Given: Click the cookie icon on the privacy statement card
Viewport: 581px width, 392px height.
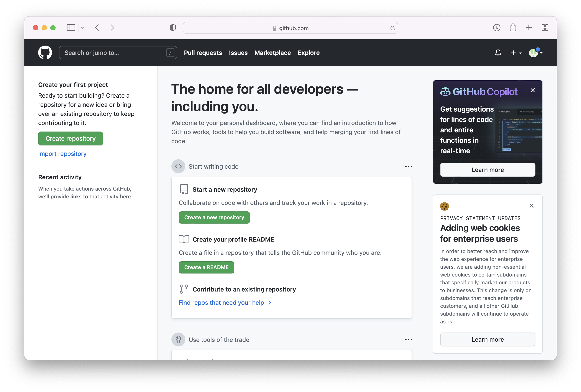Looking at the screenshot, I should tap(445, 206).
